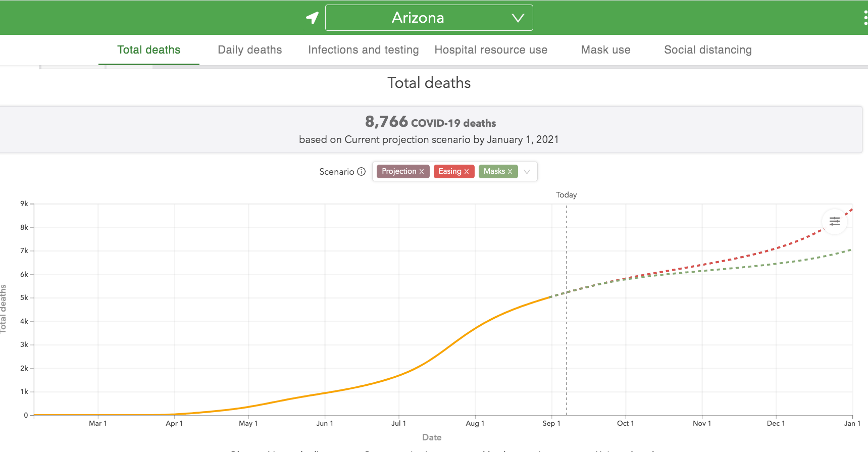Remove the Easing scenario tag

tap(467, 172)
